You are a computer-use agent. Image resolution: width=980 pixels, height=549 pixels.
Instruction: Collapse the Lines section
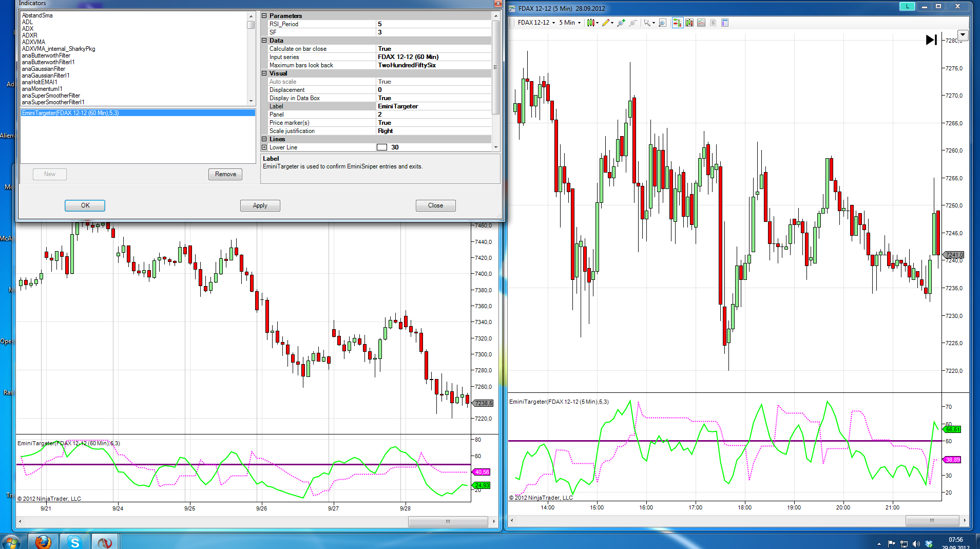(x=264, y=139)
